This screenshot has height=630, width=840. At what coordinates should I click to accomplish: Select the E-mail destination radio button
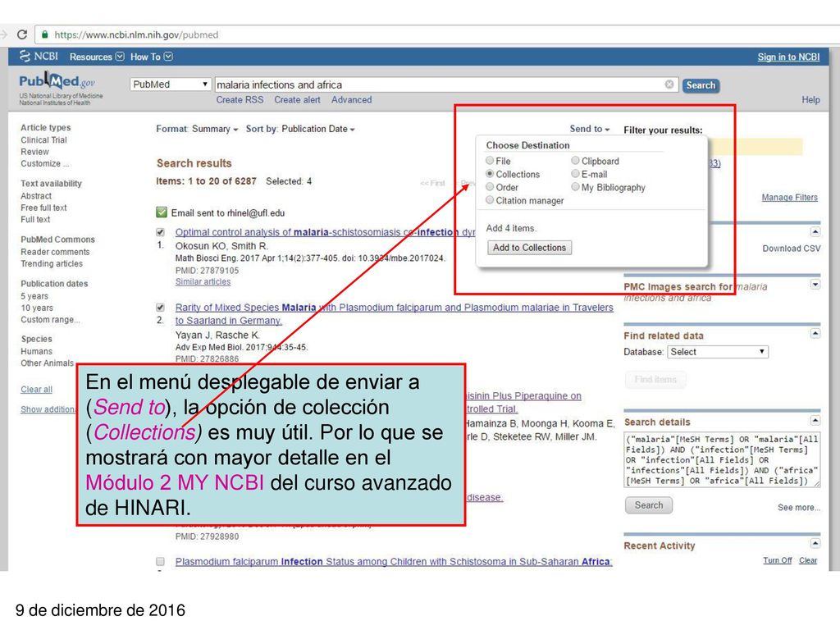coord(575,174)
